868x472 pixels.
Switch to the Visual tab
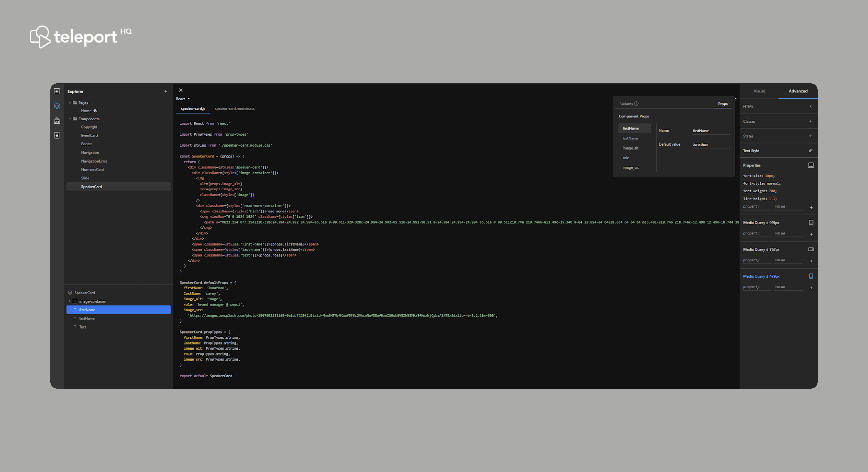tap(759, 91)
